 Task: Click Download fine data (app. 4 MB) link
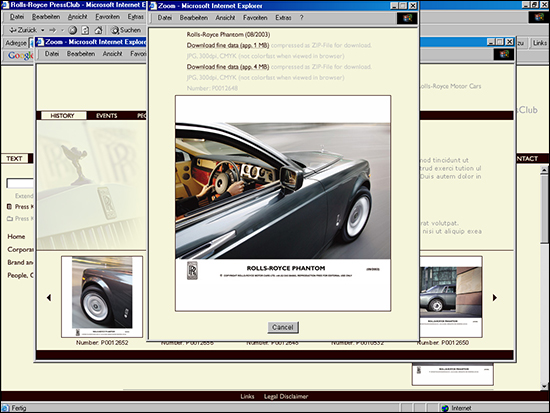pos(228,67)
